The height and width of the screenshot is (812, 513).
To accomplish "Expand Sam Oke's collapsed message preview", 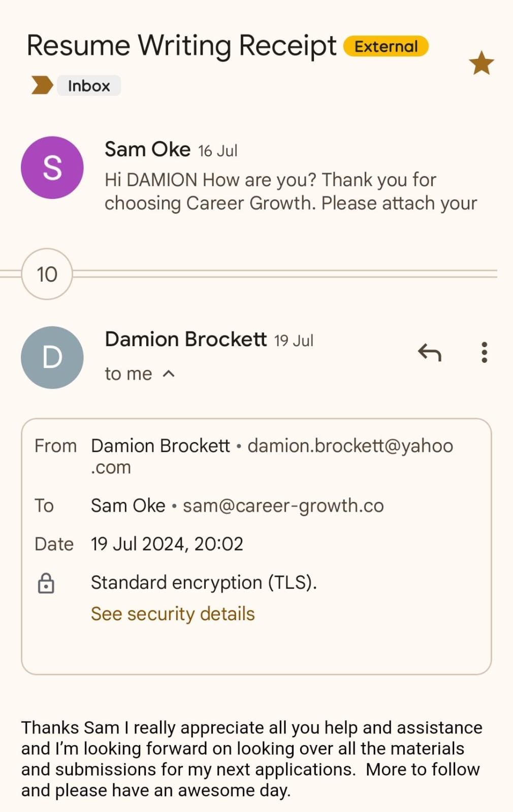I will tap(291, 191).
